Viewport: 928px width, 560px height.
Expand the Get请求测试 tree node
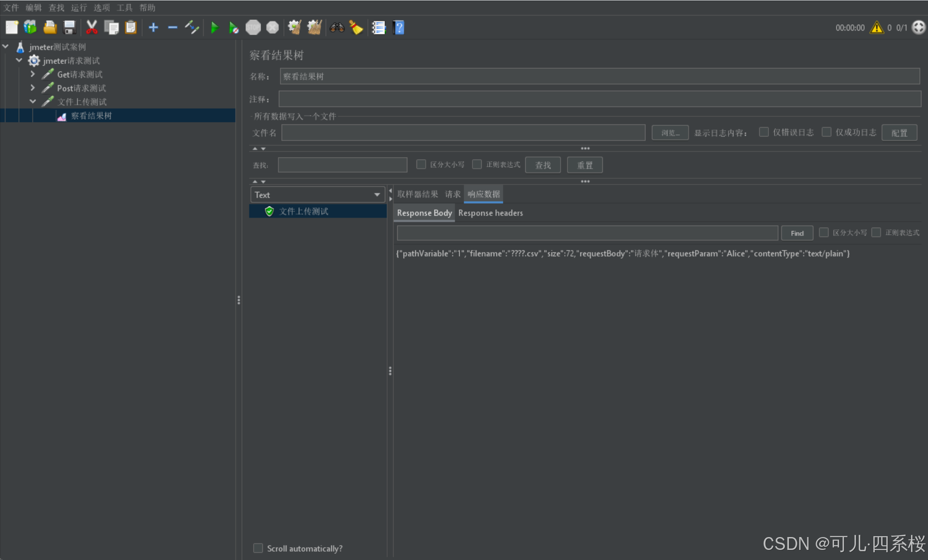point(33,74)
